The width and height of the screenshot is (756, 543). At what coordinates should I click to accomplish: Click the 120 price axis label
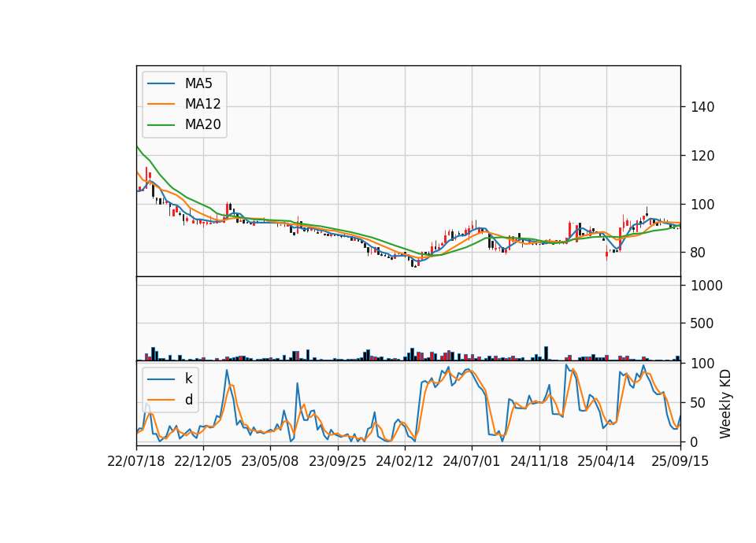click(702, 156)
